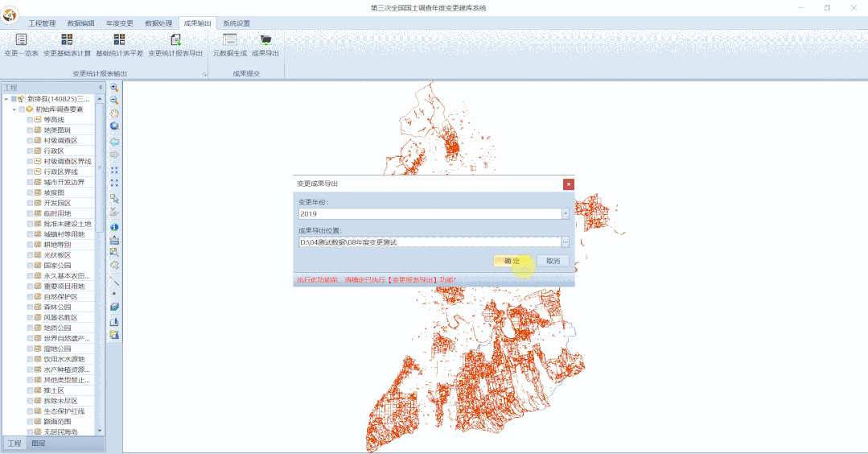Select the zoom out map tool
The height and width of the screenshot is (454, 868).
114,100
